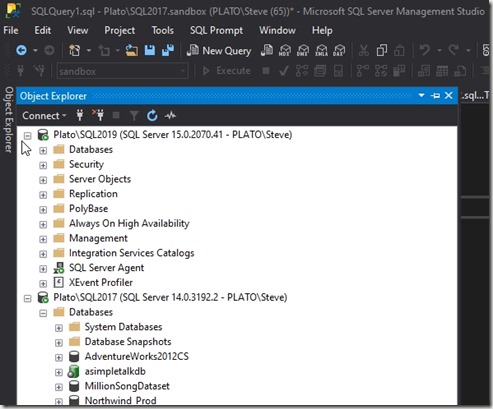Viewport: 493px width, 409px height.
Task: Click the Redo arrow icon
Action: [453, 50]
